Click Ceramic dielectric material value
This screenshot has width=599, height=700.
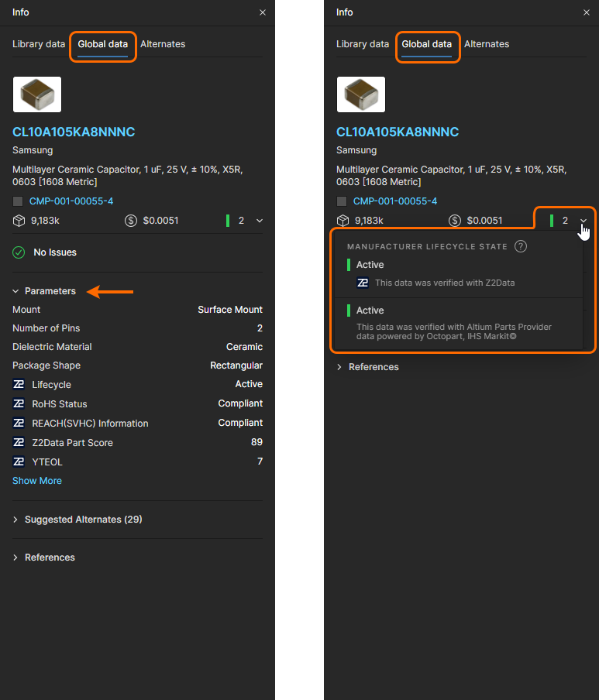pyautogui.click(x=244, y=347)
